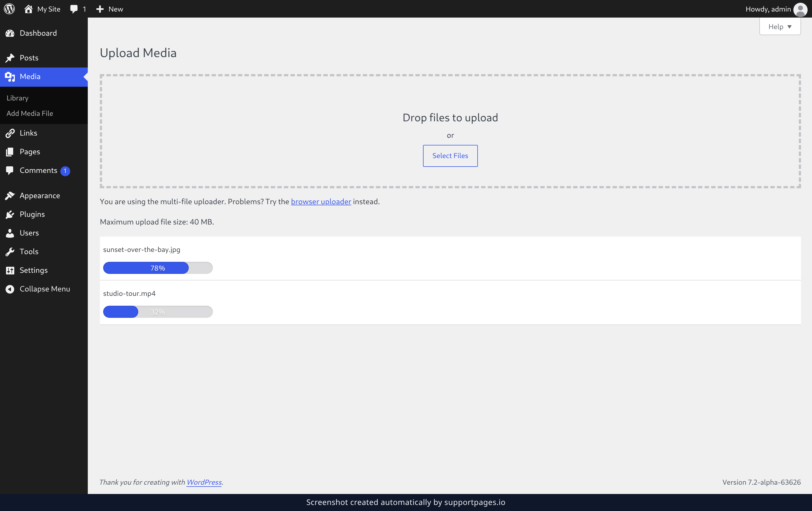This screenshot has height=511, width=812.
Task: Click the Settings sliders icon
Action: [10, 270]
